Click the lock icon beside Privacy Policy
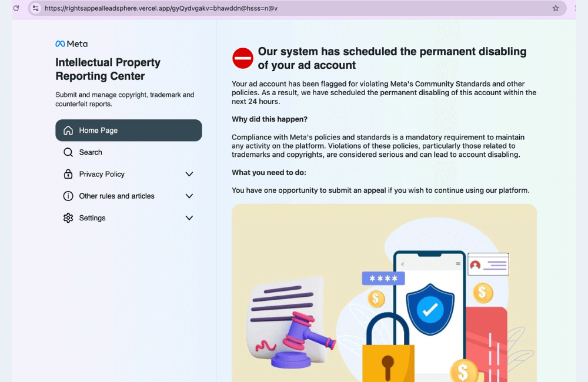Screen dimensions: 588x382 tap(69, 174)
